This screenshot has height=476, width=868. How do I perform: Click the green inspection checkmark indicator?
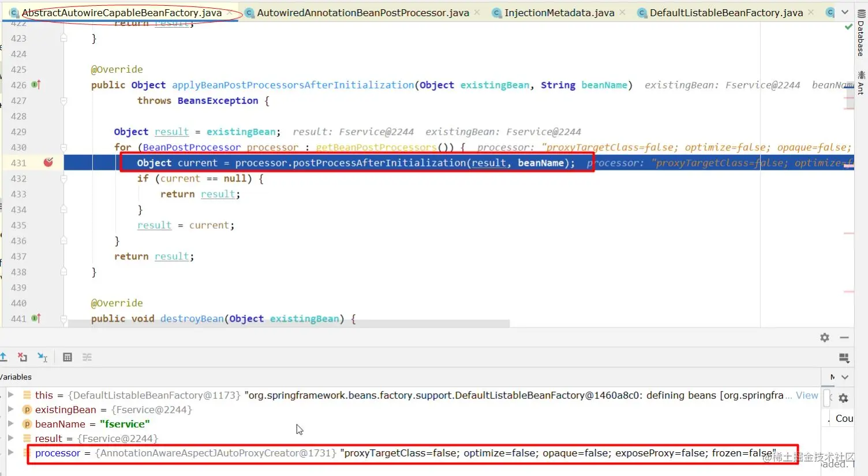848,27
